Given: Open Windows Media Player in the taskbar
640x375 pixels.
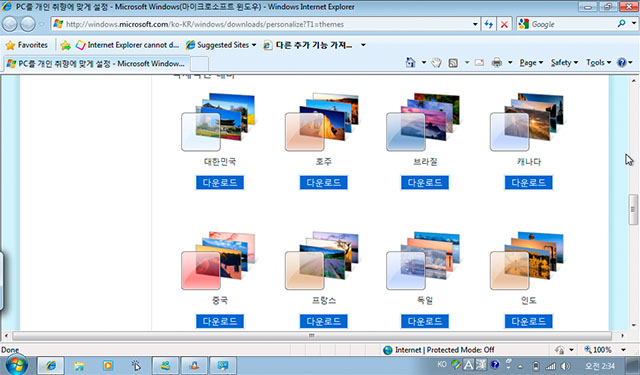Looking at the screenshot, I should pos(108,365).
